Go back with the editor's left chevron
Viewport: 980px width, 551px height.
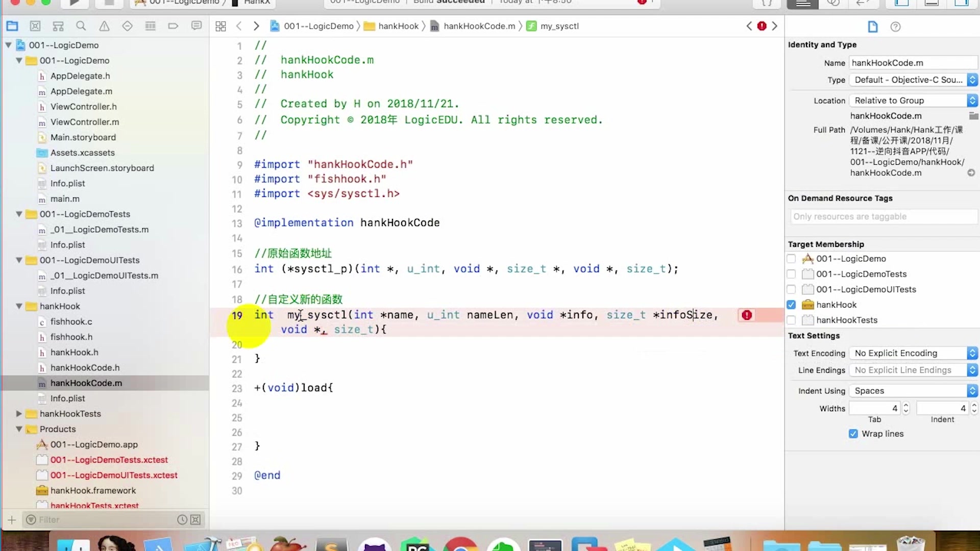pos(239,26)
